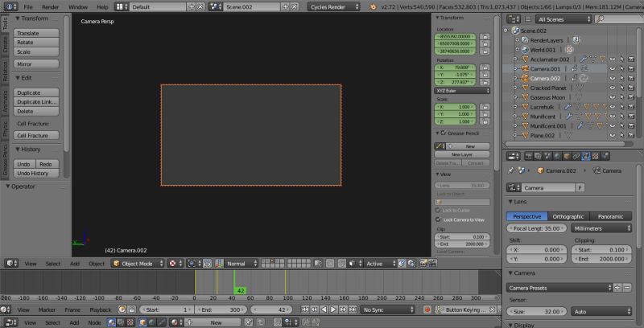Select the Panoramic lens type tab

click(x=611, y=216)
